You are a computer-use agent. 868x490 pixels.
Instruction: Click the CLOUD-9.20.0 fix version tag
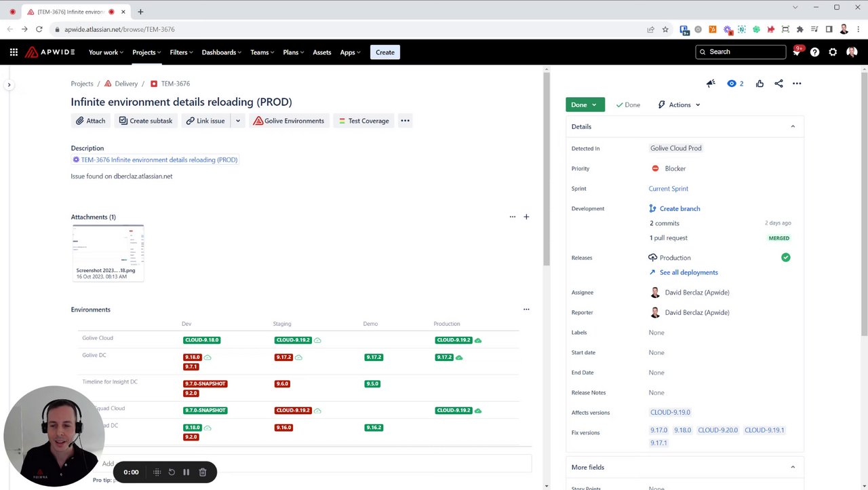pyautogui.click(x=717, y=430)
